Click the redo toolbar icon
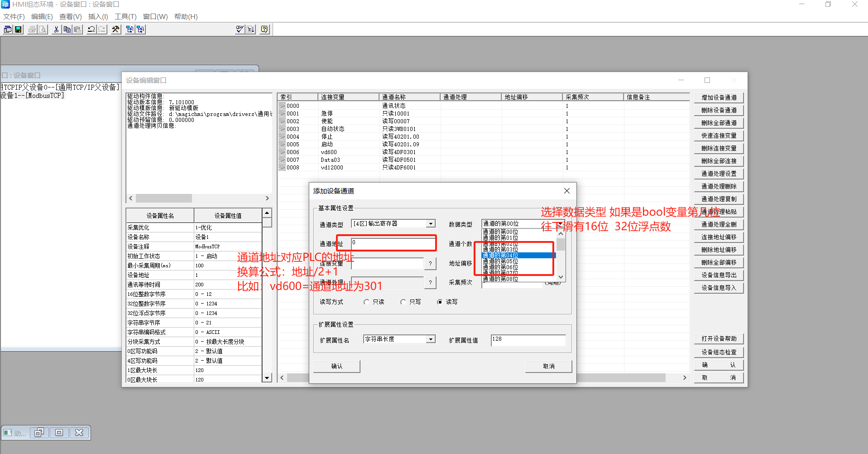Viewport: 868px width, 454px height. tap(102, 29)
